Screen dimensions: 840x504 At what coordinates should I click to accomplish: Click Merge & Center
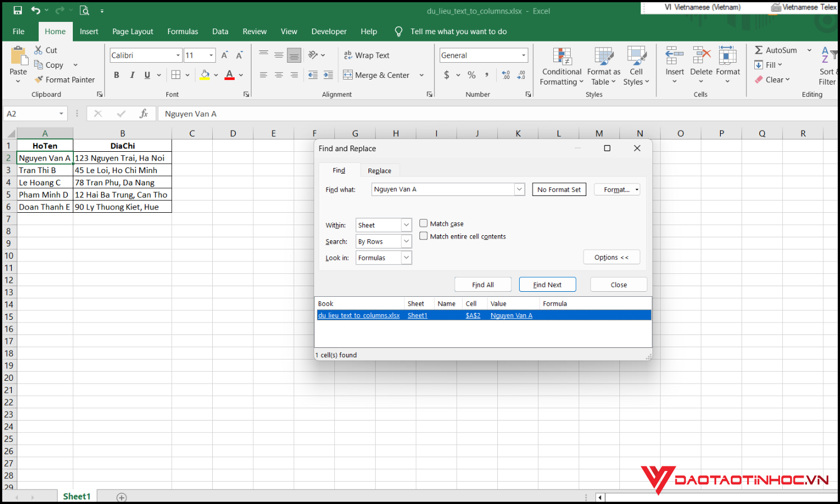(x=376, y=75)
